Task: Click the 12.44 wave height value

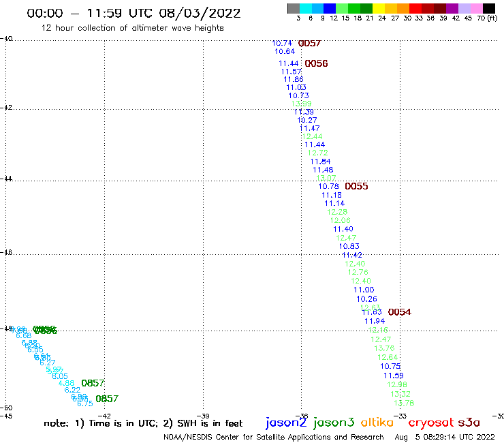Action: (312, 137)
